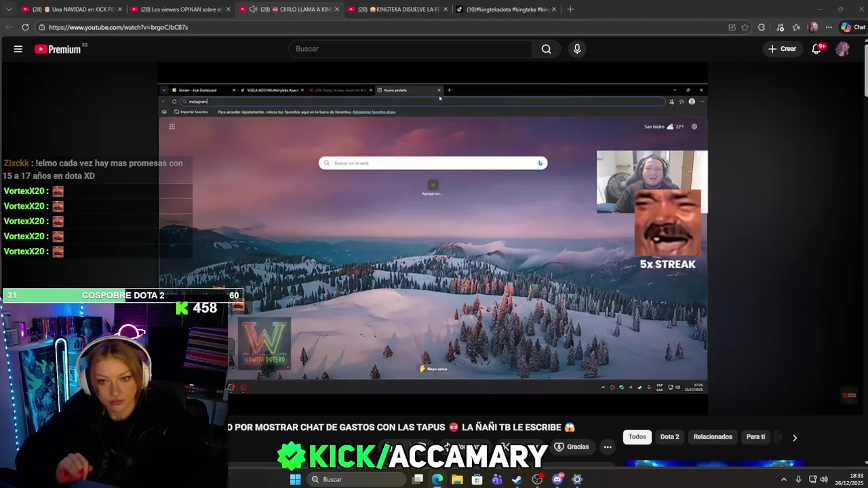Click the video player to pause

click(433, 239)
